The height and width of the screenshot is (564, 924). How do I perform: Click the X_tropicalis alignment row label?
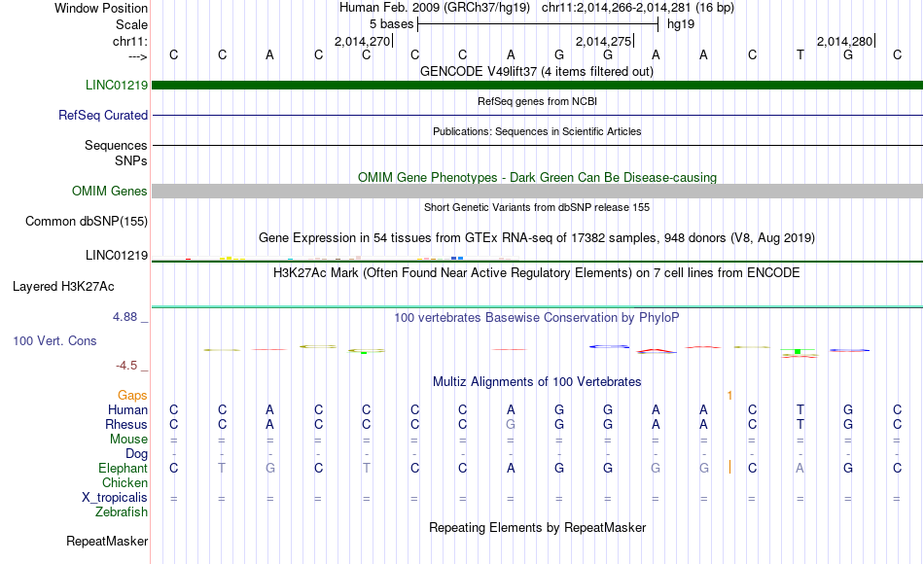tap(115, 498)
